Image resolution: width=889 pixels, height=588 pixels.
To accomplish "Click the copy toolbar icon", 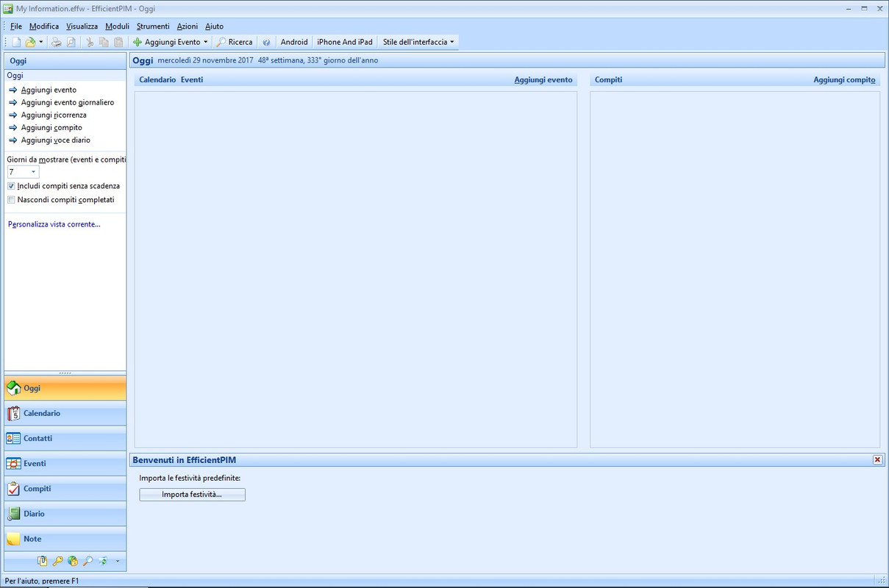I will 104,42.
